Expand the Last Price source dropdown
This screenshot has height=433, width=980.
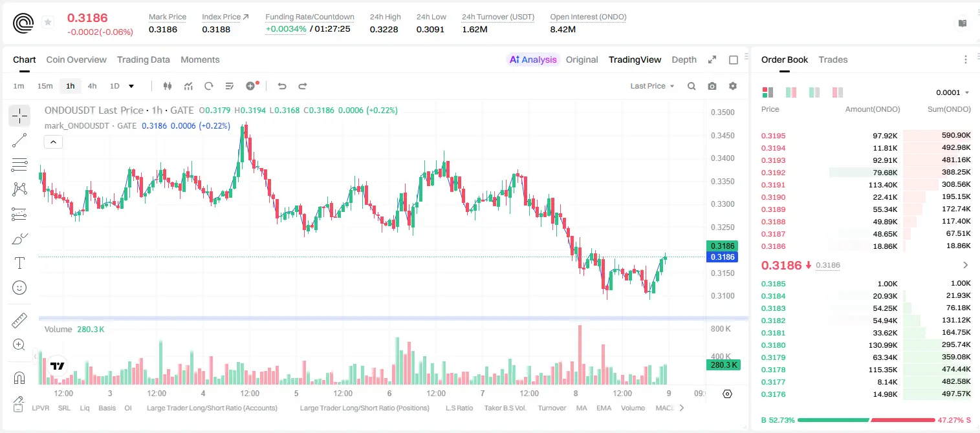point(653,86)
